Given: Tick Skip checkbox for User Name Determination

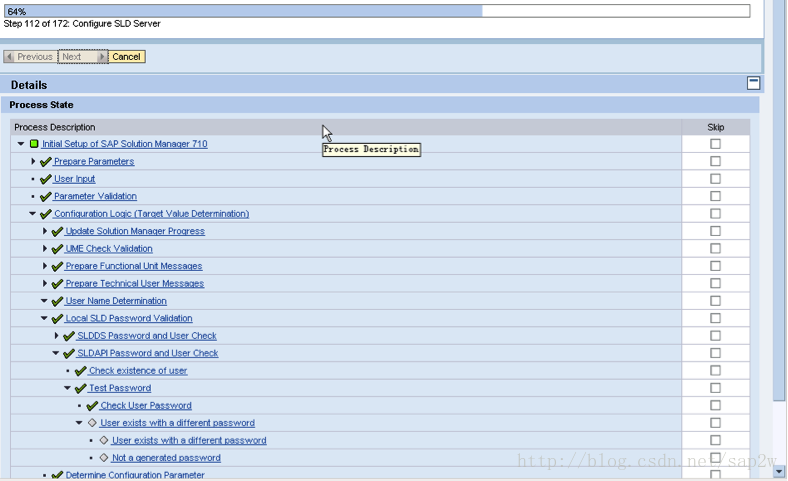Looking at the screenshot, I should coord(715,301).
